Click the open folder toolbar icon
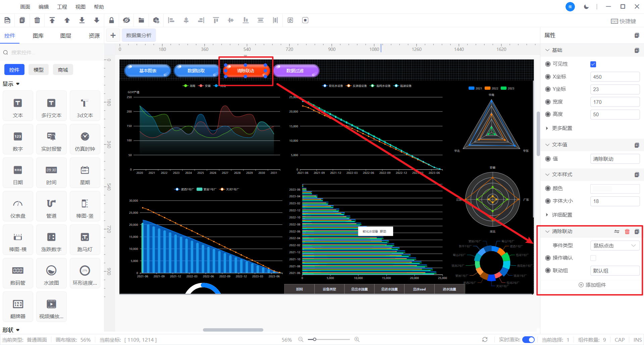Viewport: 644px width, 345px height. point(141,20)
